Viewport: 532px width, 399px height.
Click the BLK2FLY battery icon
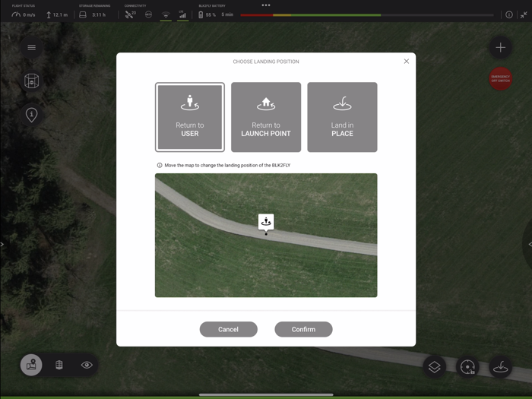pos(201,14)
